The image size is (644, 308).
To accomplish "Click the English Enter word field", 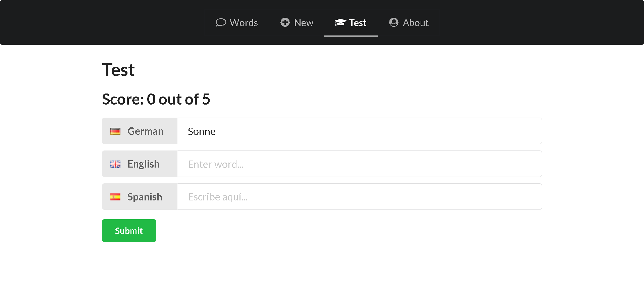I will point(359,164).
